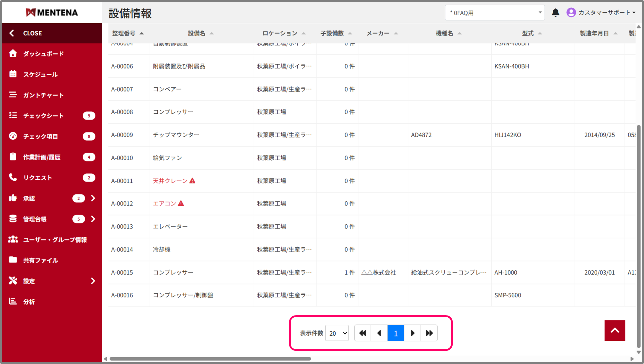Click the previous page arrow in pagination
This screenshot has width=644, height=364.
click(x=379, y=333)
